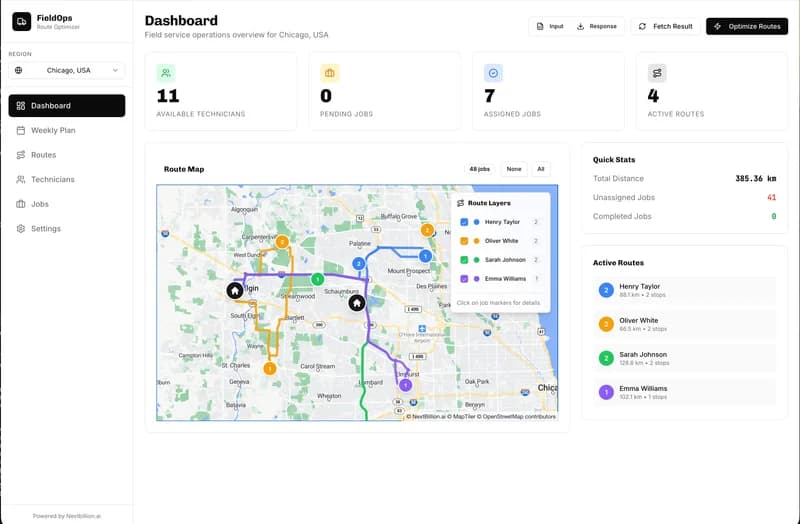The width and height of the screenshot is (800, 524).
Task: Click the green available technicians icon
Action: 166,73
